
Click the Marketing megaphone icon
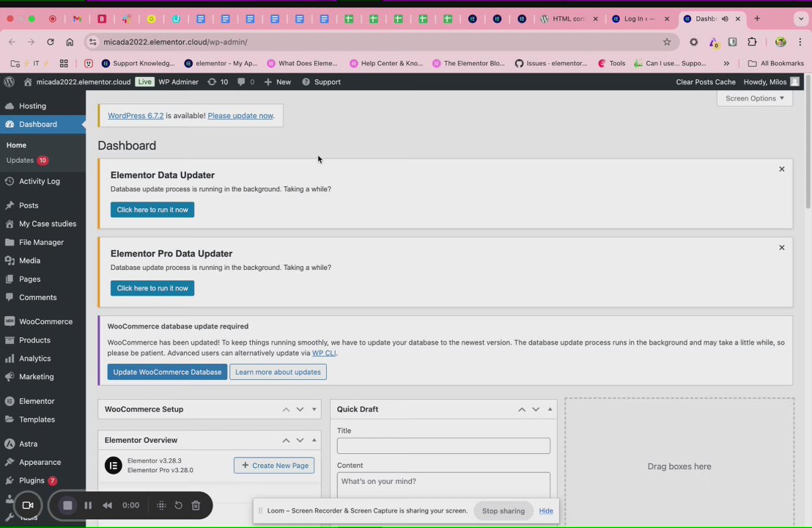pyautogui.click(x=10, y=377)
